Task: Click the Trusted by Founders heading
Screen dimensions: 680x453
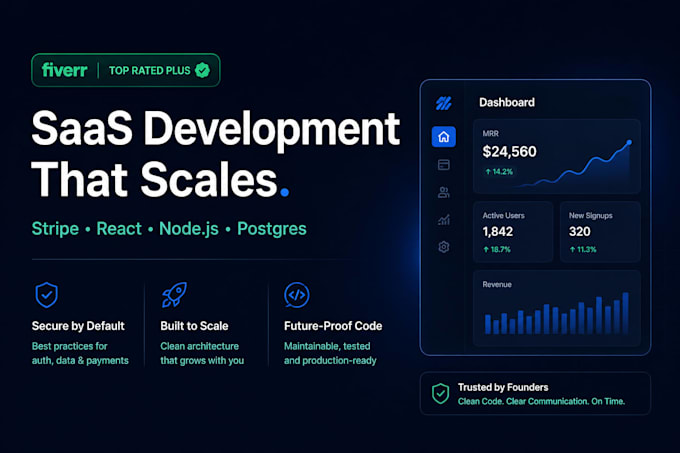Action: click(503, 387)
